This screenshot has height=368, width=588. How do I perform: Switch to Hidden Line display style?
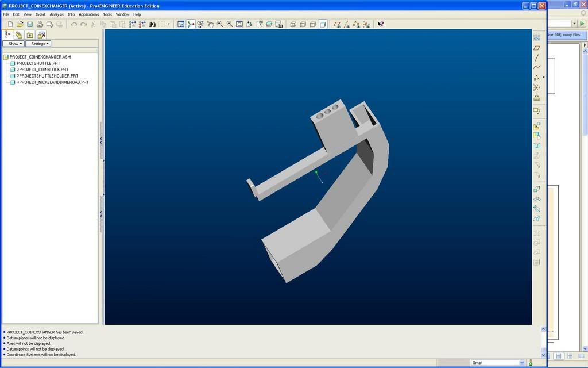pyautogui.click(x=303, y=24)
